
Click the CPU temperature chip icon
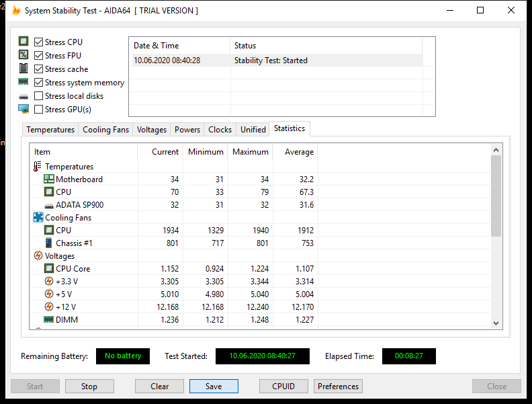[x=49, y=192]
